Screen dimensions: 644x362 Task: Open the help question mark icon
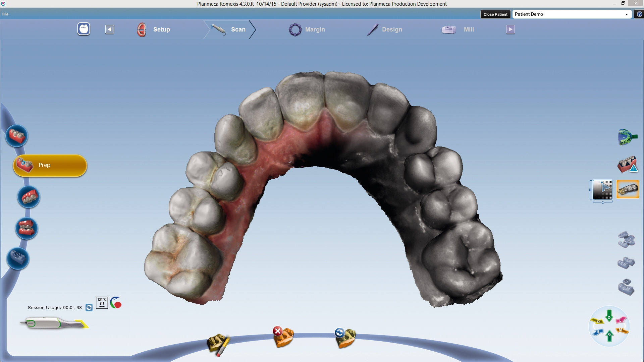pos(639,14)
